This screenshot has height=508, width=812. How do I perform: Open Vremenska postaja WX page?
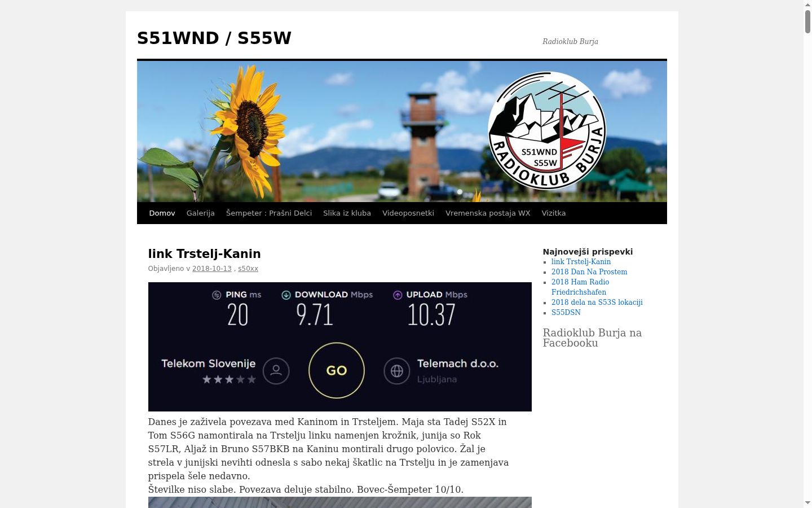tap(488, 213)
